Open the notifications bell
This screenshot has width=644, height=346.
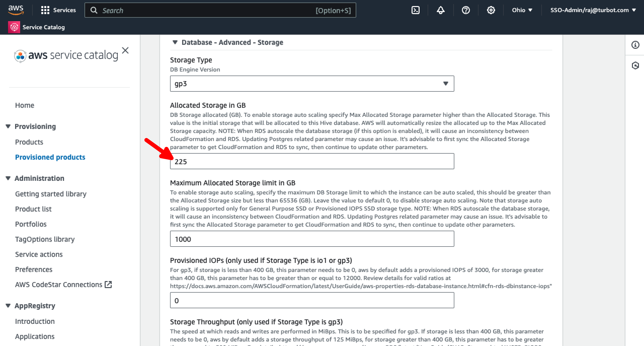[440, 10]
